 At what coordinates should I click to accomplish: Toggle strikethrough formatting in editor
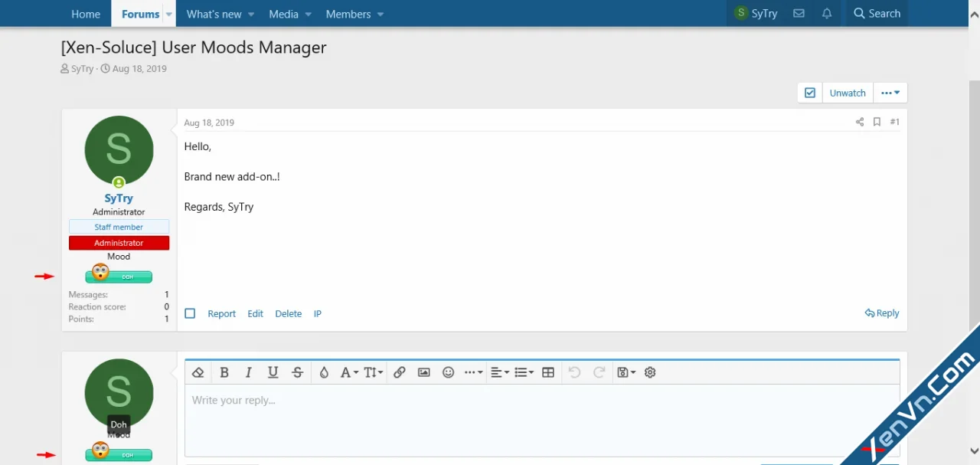click(298, 372)
